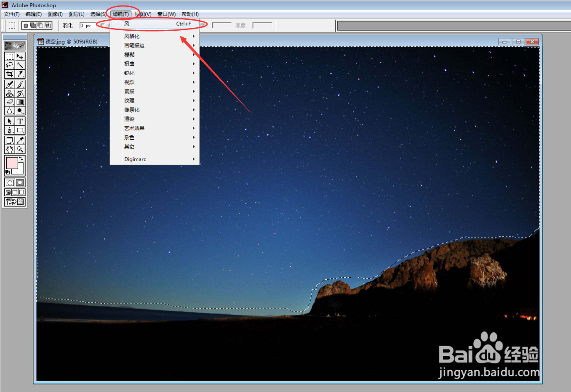Choose the 风 Ctrl+F menu entry
571x392 pixels.
click(x=155, y=24)
